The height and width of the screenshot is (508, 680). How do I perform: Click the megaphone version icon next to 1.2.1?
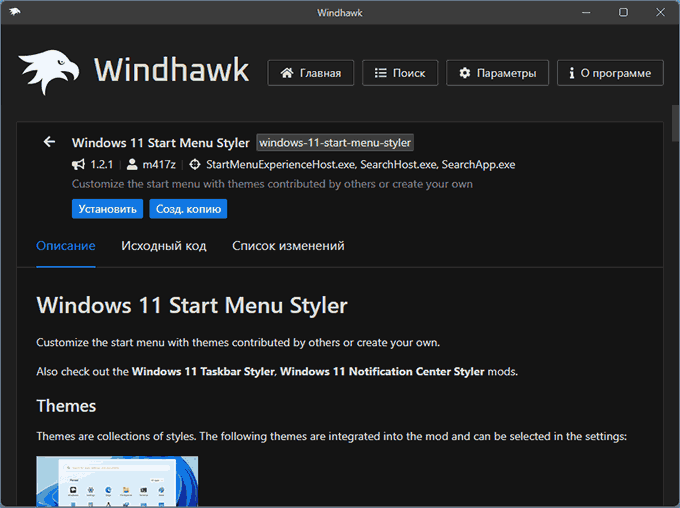(x=78, y=165)
